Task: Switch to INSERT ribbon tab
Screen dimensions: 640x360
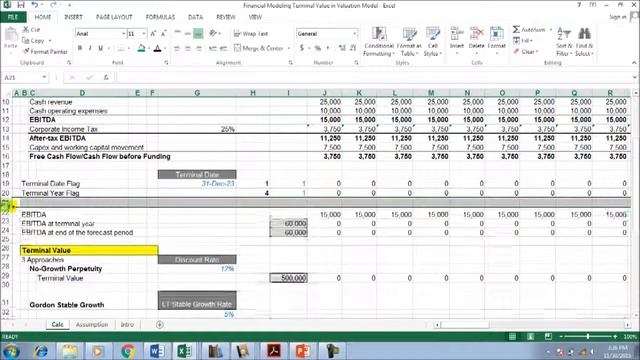Action: (73, 17)
